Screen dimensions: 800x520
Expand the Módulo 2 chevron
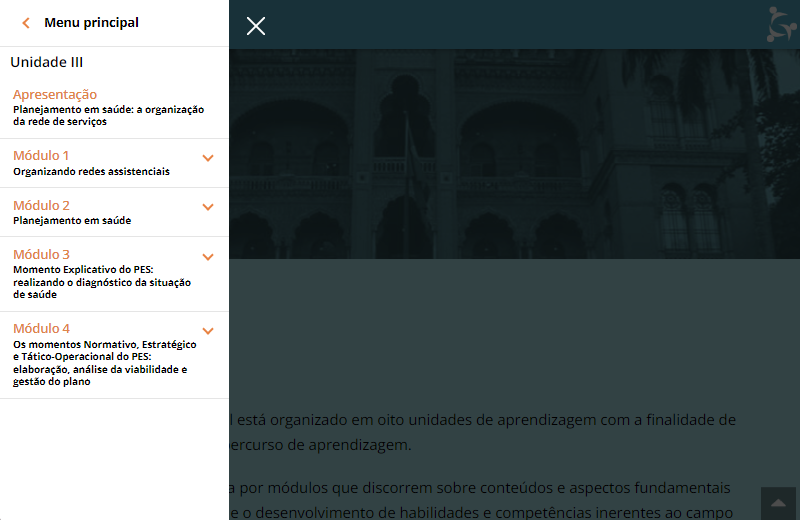tap(208, 207)
